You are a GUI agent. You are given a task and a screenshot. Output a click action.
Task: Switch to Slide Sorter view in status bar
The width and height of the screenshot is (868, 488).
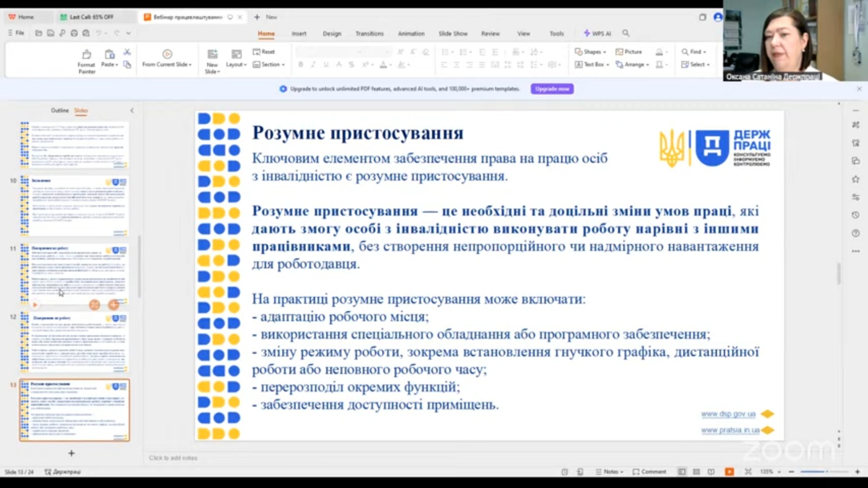pyautogui.click(x=697, y=472)
